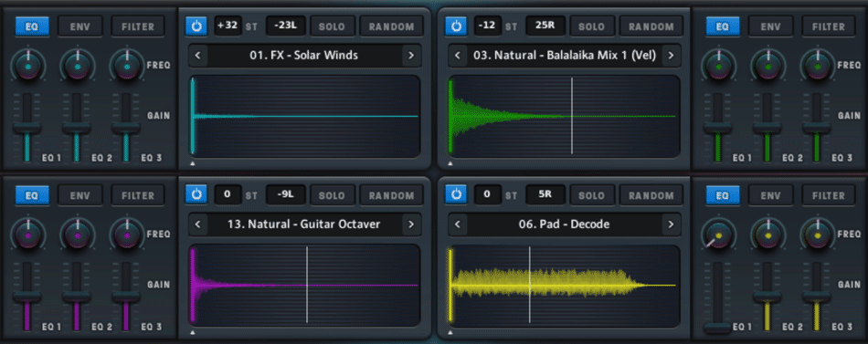Solo the Balalaika Mix 1 layer
This screenshot has width=868, height=344.
click(592, 26)
